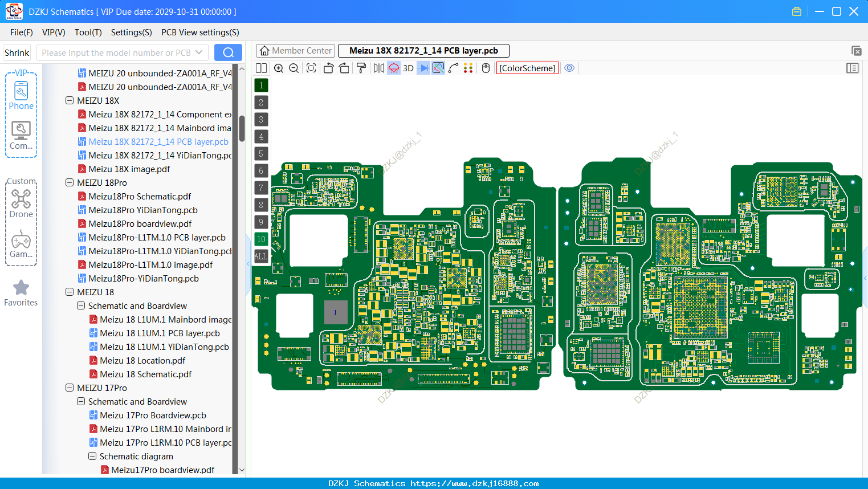The width and height of the screenshot is (868, 489).
Task: Toggle the net routing display icon
Action: (438, 68)
